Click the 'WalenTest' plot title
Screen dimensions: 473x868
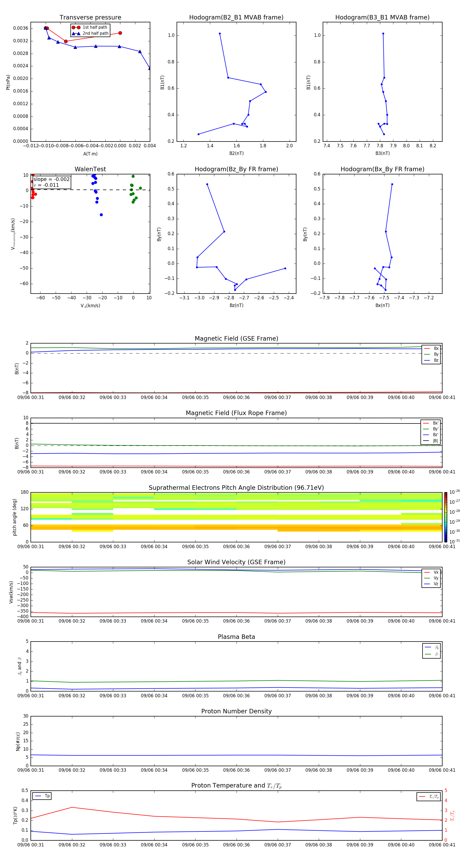(x=90, y=169)
